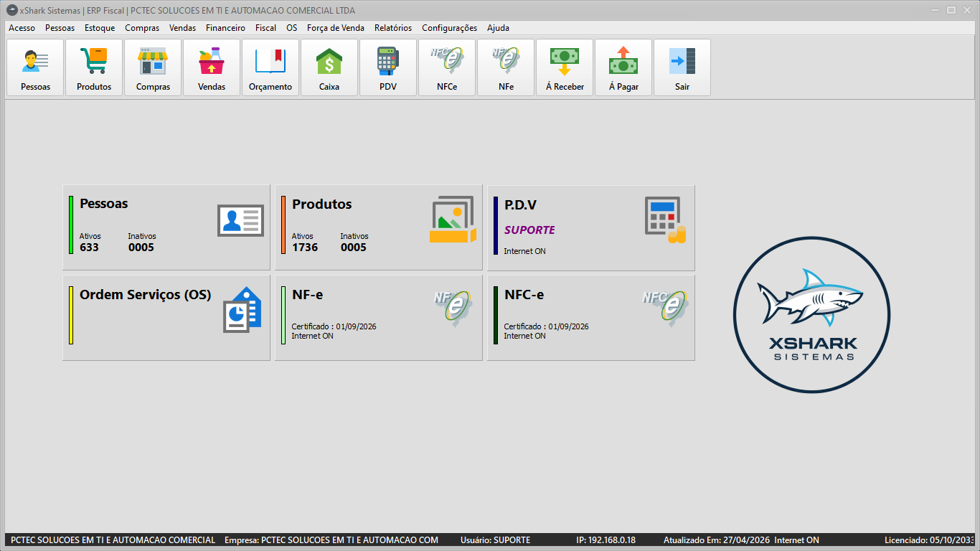Click the report tag icon in Ordem Serviços card
The image size is (980, 551).
click(x=242, y=309)
